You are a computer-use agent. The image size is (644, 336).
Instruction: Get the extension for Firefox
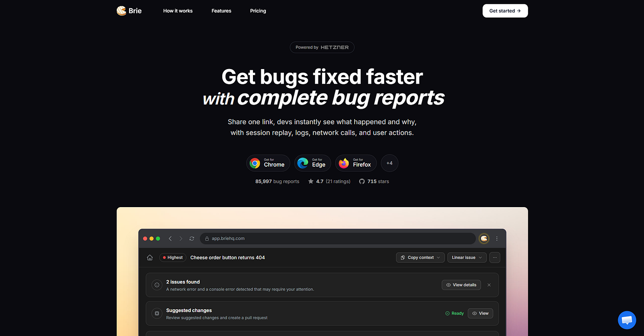(x=356, y=163)
